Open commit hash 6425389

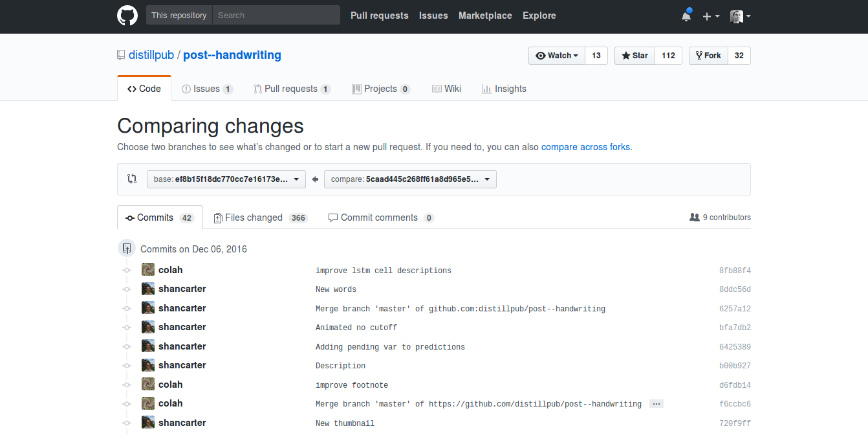point(735,347)
